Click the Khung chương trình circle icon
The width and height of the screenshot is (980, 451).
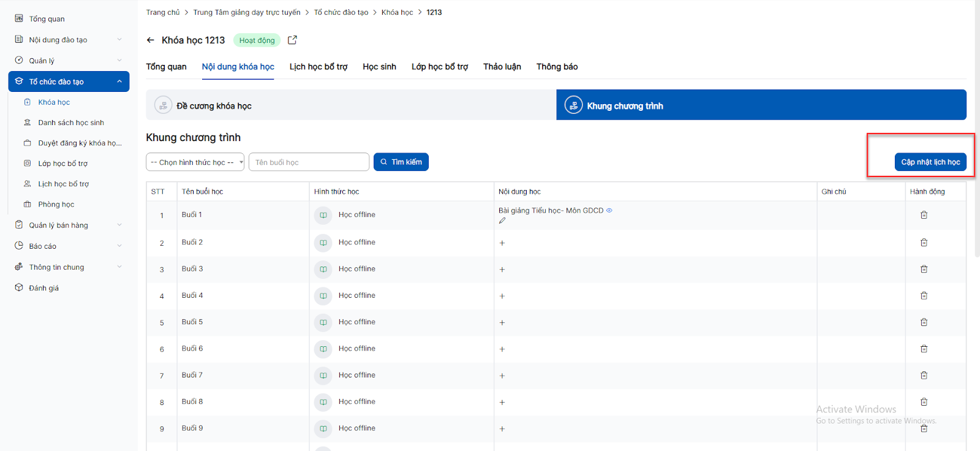[573, 105]
